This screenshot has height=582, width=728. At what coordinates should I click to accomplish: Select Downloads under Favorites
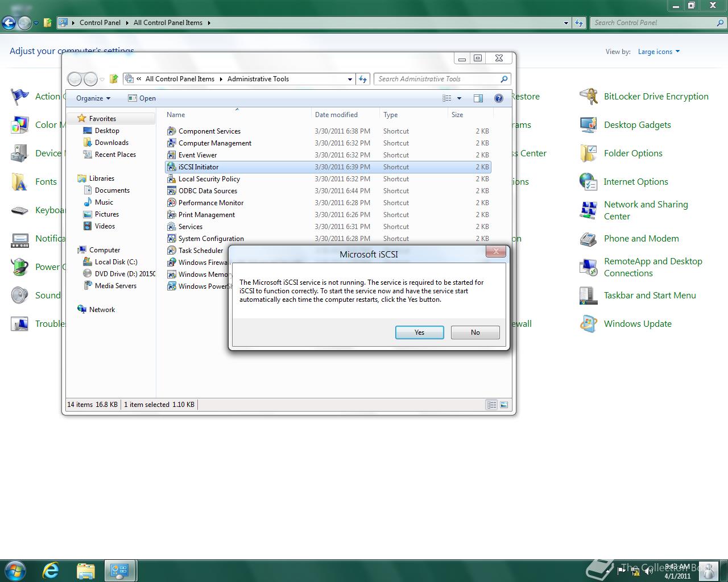point(111,143)
